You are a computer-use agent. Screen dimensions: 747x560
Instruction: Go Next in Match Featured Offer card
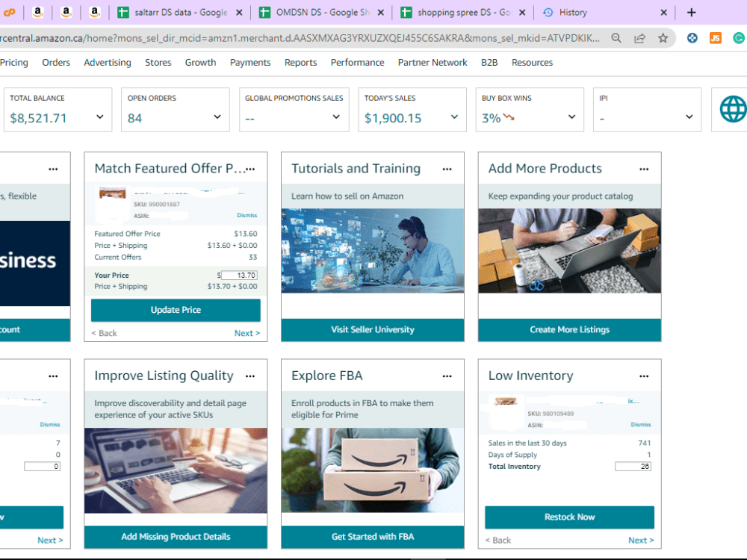pyautogui.click(x=247, y=333)
